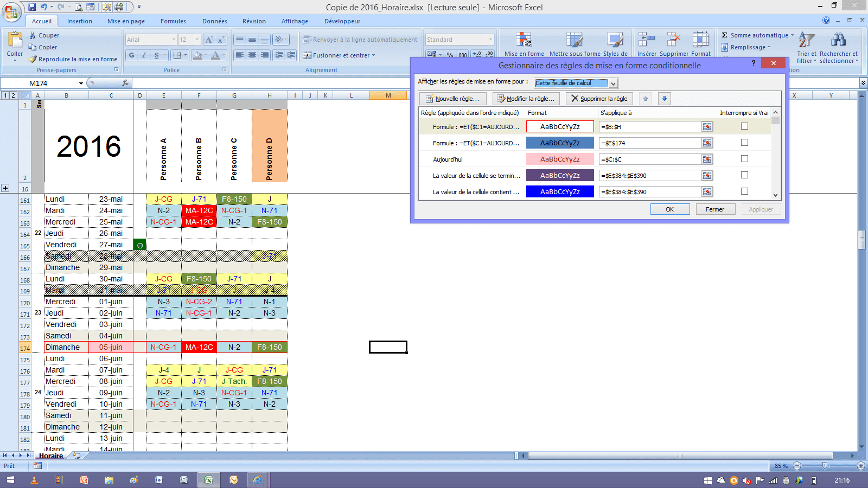The height and width of the screenshot is (500, 868).
Task: Open the Name Box dropdown arrow
Action: point(81,84)
